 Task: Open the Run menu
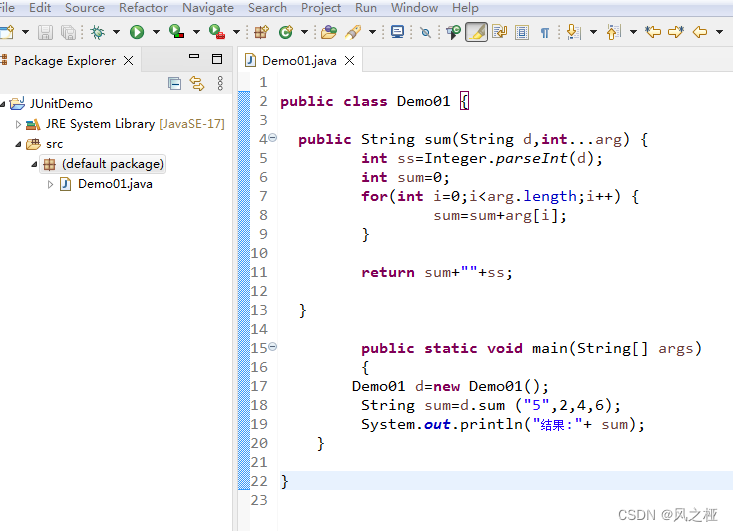click(x=366, y=8)
